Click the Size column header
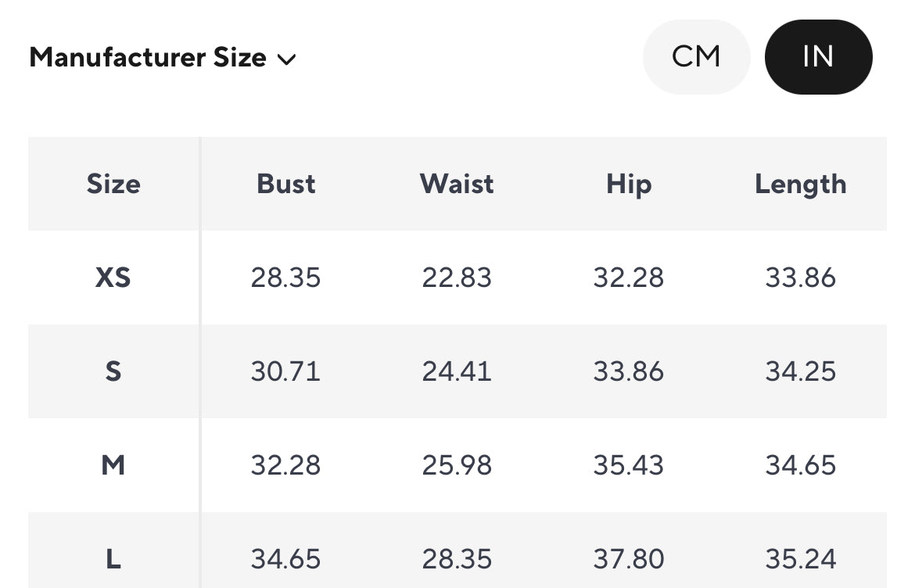The width and height of the screenshot is (915, 588). [113, 184]
